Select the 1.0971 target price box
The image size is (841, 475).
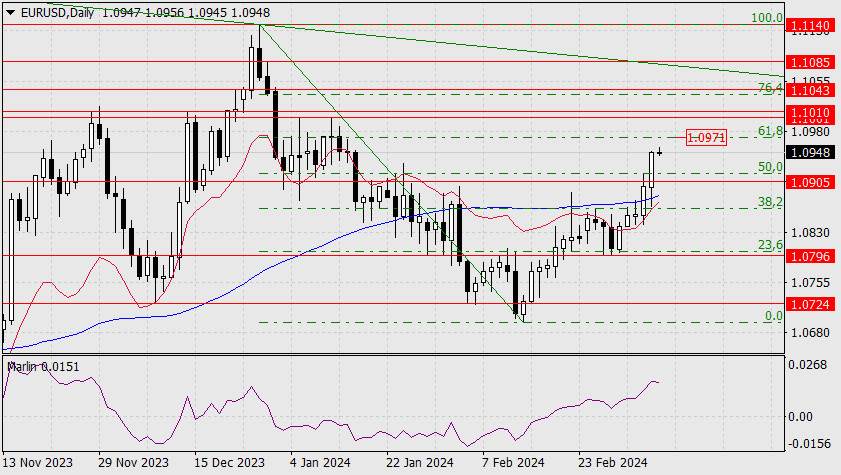click(x=706, y=137)
